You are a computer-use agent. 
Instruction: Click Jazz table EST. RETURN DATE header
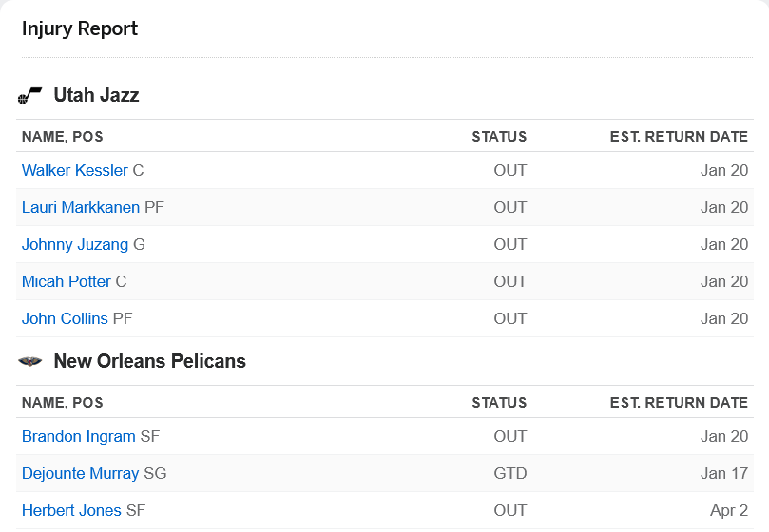[679, 136]
